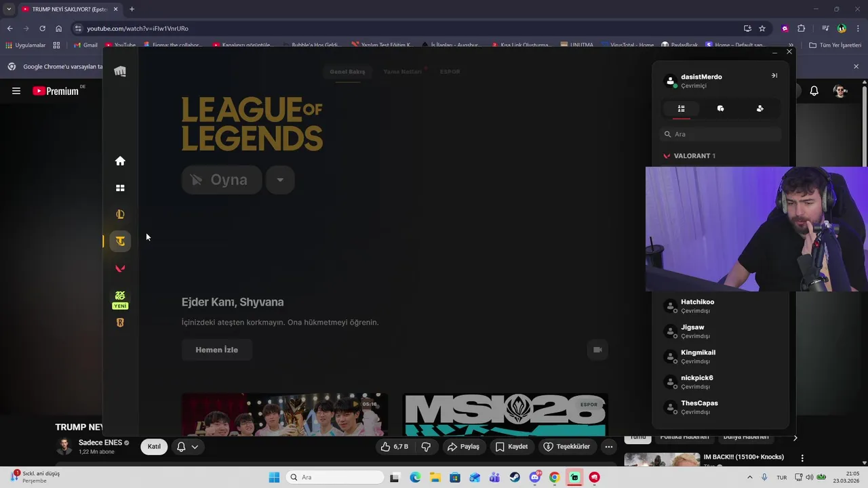
Task: Open the green game icon marked YENİ
Action: click(x=120, y=299)
